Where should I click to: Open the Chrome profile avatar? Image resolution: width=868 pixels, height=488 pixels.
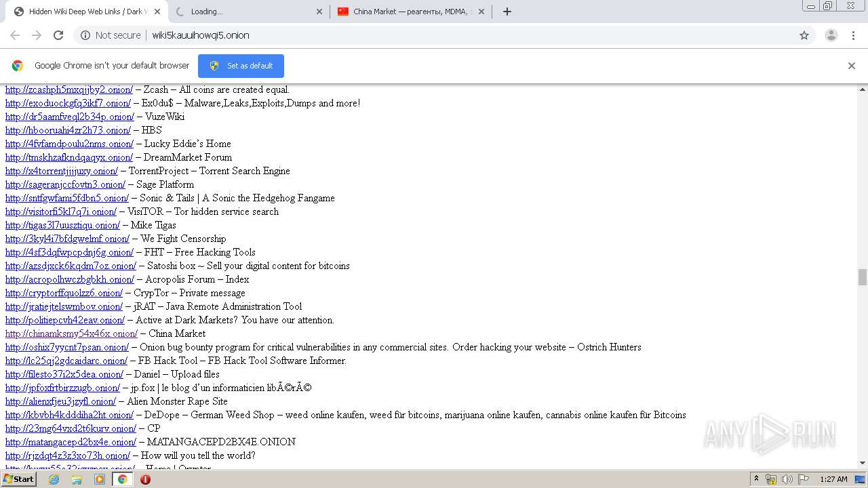(x=831, y=35)
